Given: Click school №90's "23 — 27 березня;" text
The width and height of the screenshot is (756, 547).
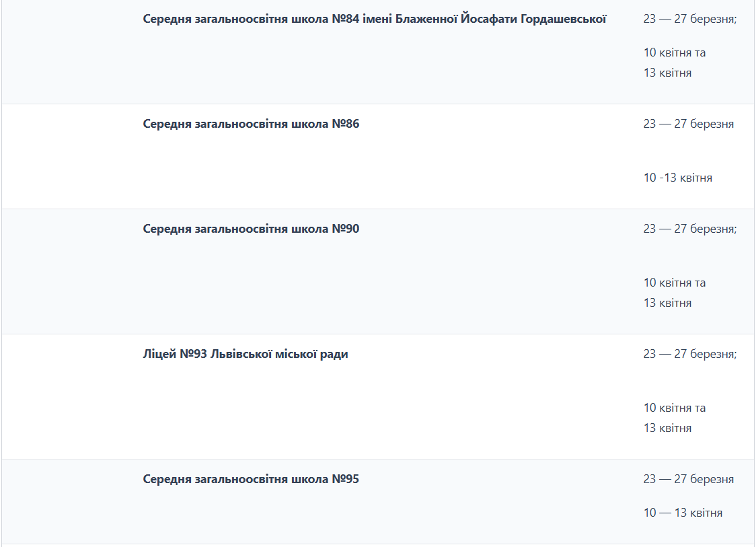Looking at the screenshot, I should pos(689,229).
